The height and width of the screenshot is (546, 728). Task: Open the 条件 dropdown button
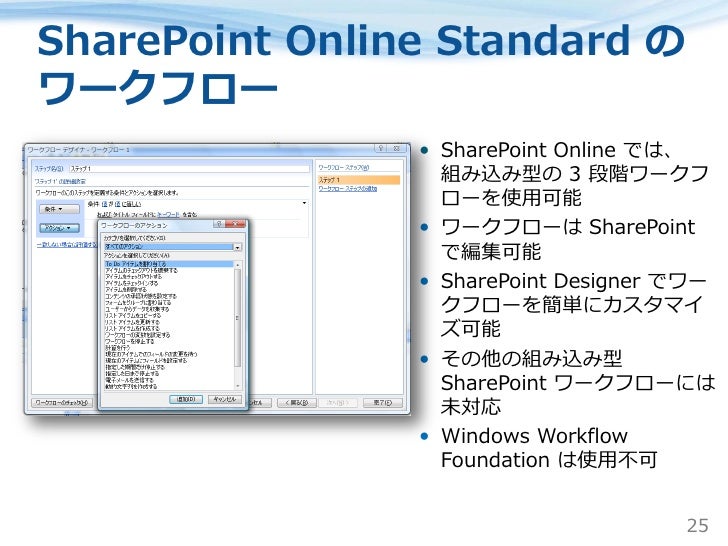point(59,209)
